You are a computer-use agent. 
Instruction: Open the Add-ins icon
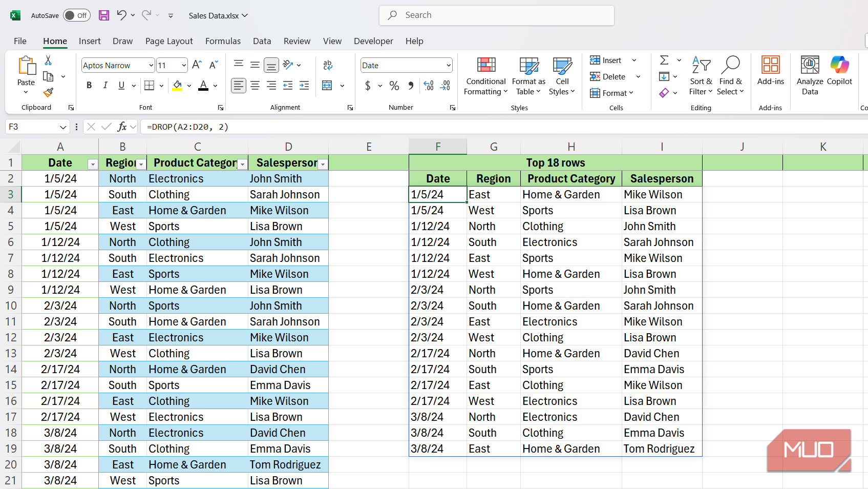[x=771, y=71]
